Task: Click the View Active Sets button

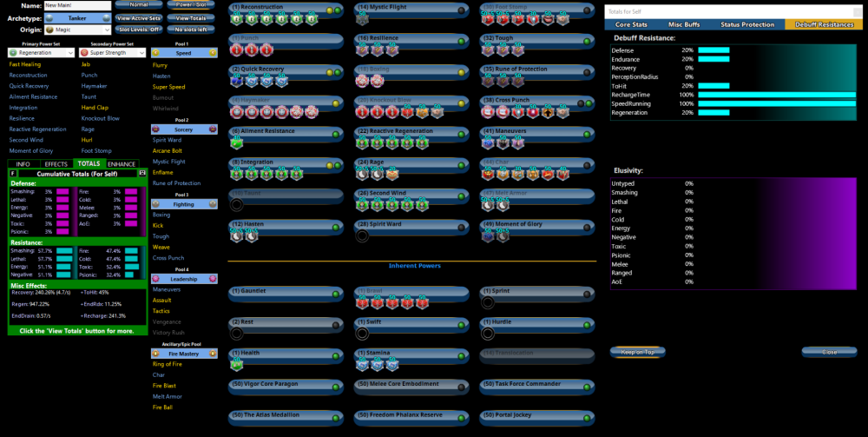Action: [138, 17]
